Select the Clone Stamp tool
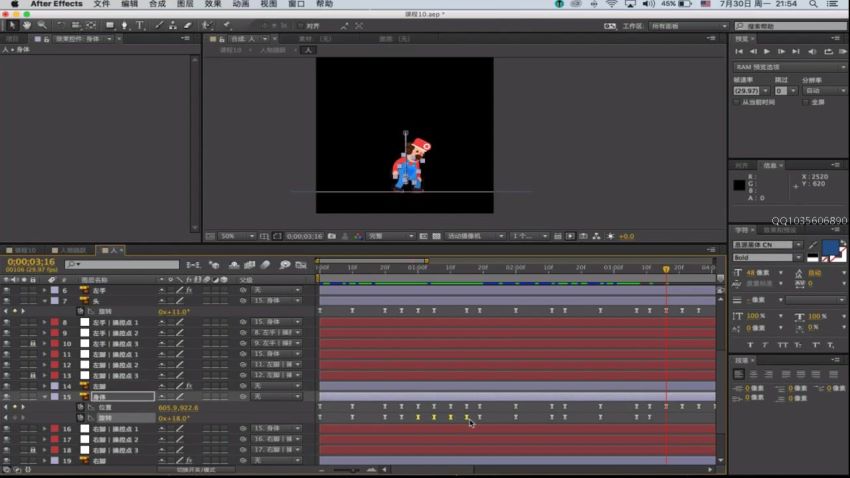Screen dimensions: 850x478 tap(173, 25)
